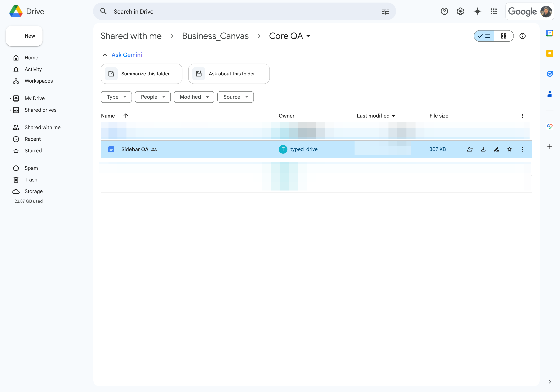
Task: Share the Sidebar QA file
Action: click(x=470, y=149)
